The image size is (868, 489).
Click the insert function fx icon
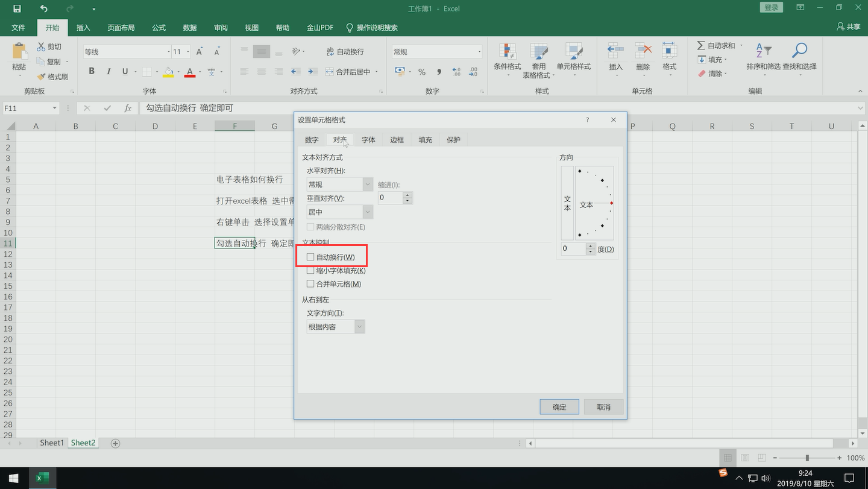click(128, 108)
